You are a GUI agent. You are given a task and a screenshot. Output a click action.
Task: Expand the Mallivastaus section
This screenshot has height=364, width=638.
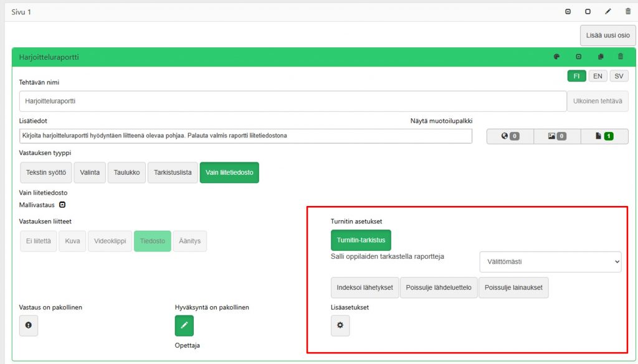pyautogui.click(x=62, y=205)
